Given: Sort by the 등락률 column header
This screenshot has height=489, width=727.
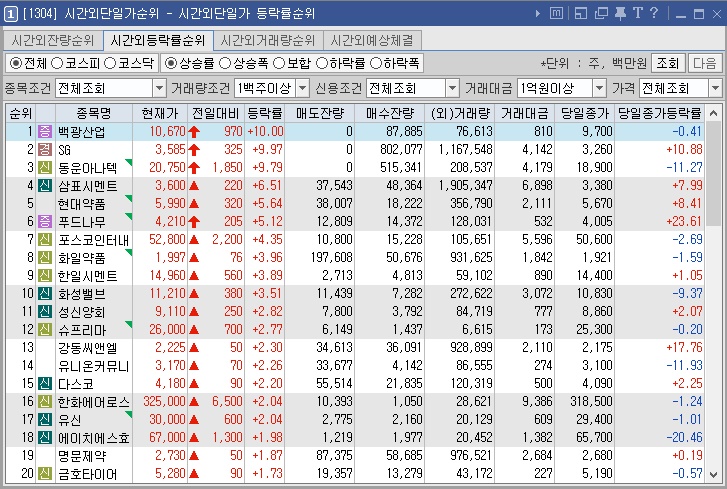Looking at the screenshot, I should 265,113.
